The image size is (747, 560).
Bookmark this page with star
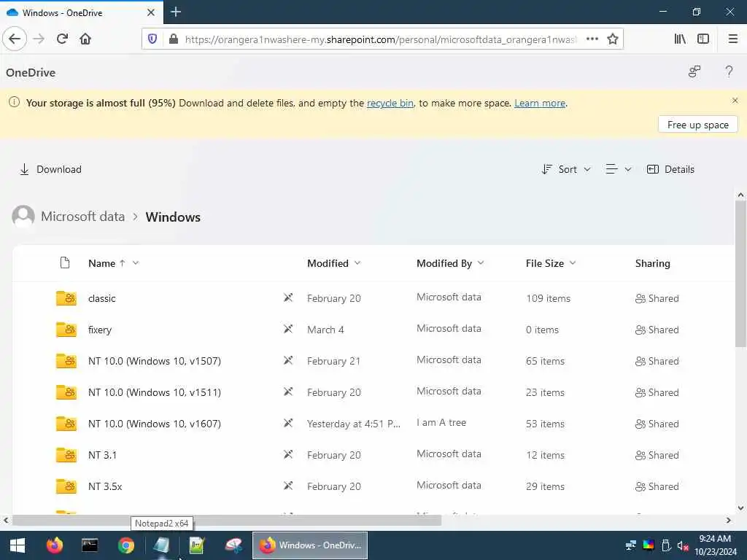613,39
